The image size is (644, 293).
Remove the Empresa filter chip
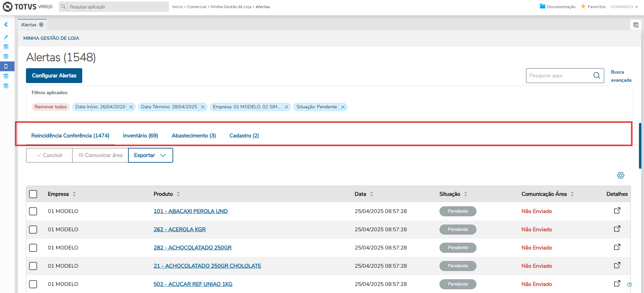point(286,107)
